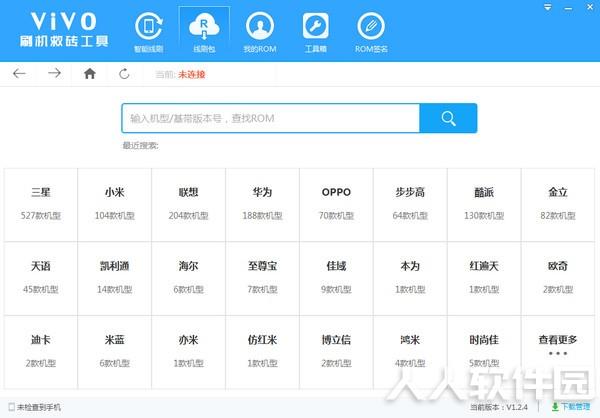
Task: Open the 金立 brand tile
Action: pos(558,205)
